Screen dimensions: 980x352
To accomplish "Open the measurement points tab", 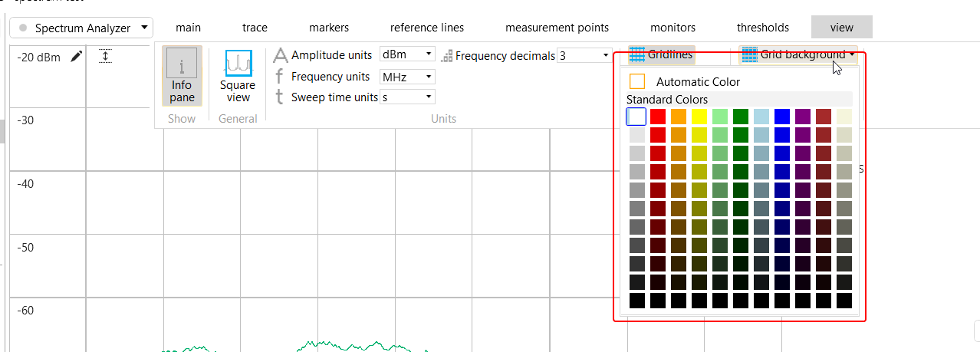I will click(557, 28).
